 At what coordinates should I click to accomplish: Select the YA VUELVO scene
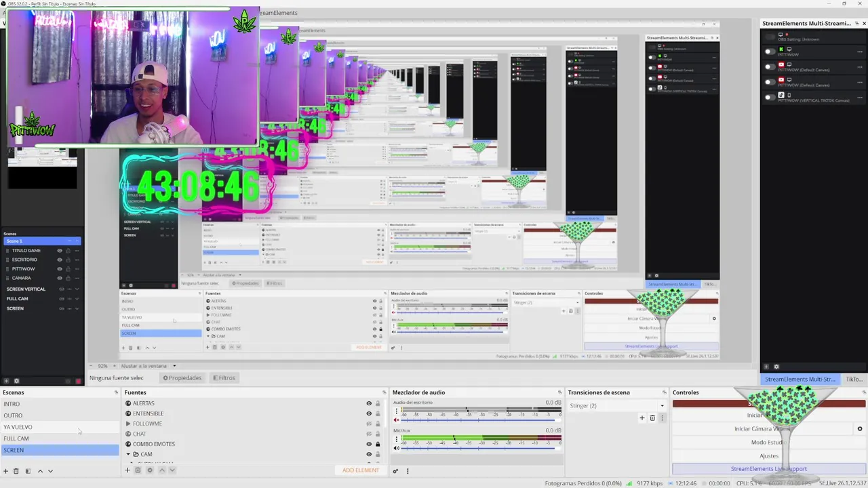coord(60,427)
